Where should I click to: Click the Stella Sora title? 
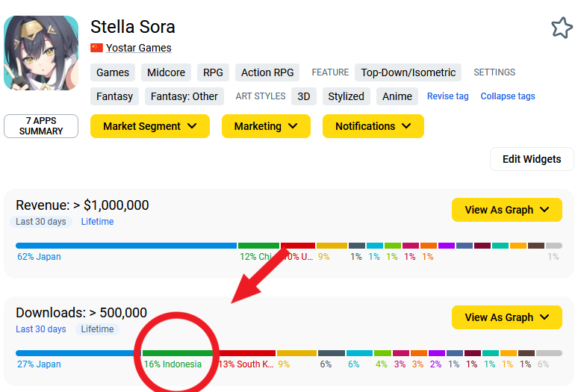click(133, 27)
